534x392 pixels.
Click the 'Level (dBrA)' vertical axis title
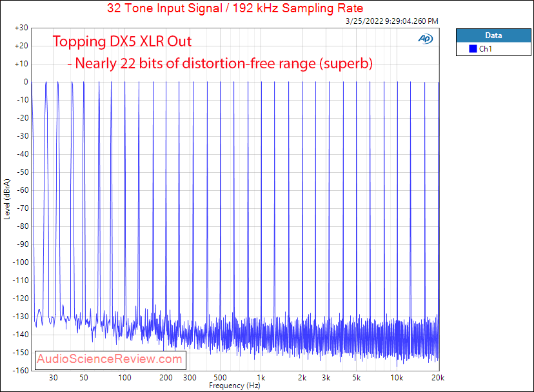point(7,199)
